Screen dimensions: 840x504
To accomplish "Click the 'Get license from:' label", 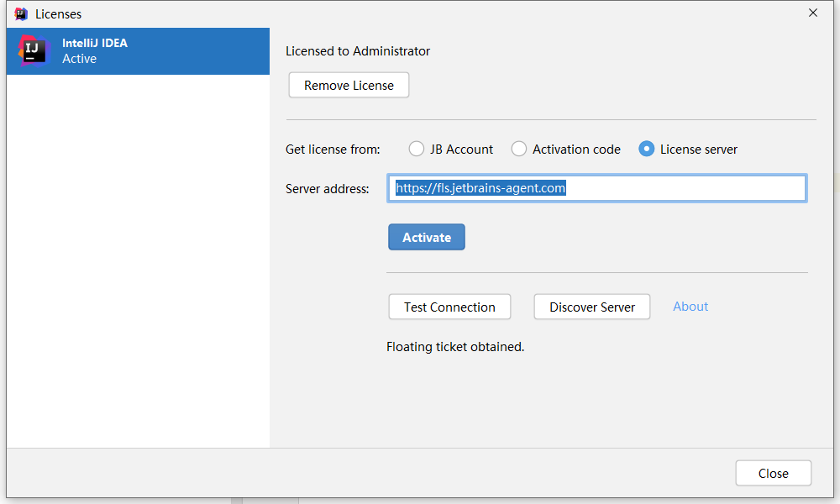I will click(x=333, y=150).
